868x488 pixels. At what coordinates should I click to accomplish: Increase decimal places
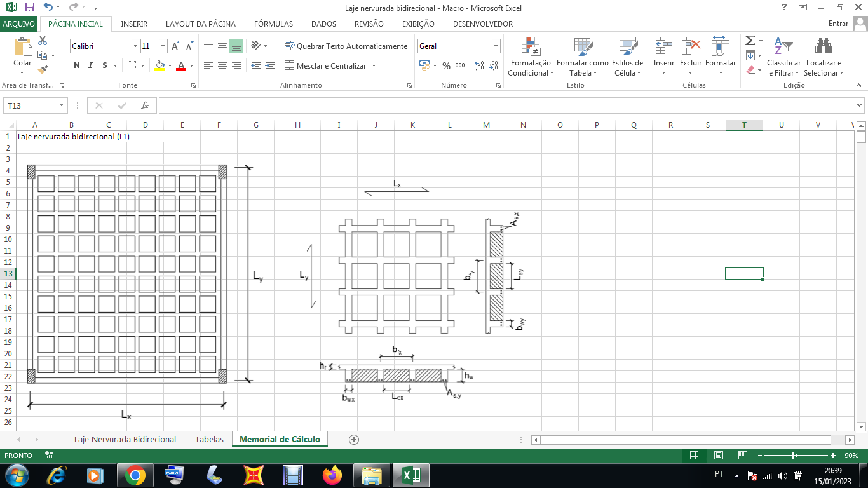tap(479, 65)
